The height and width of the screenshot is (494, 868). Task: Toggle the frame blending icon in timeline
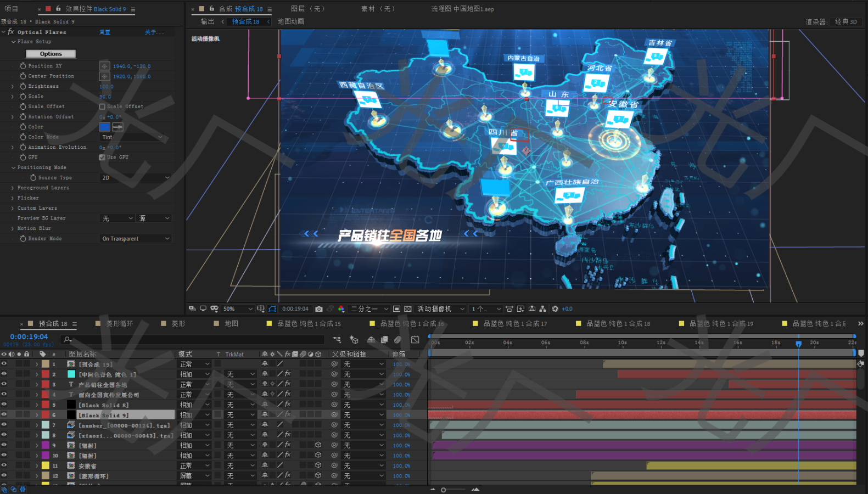tap(384, 340)
